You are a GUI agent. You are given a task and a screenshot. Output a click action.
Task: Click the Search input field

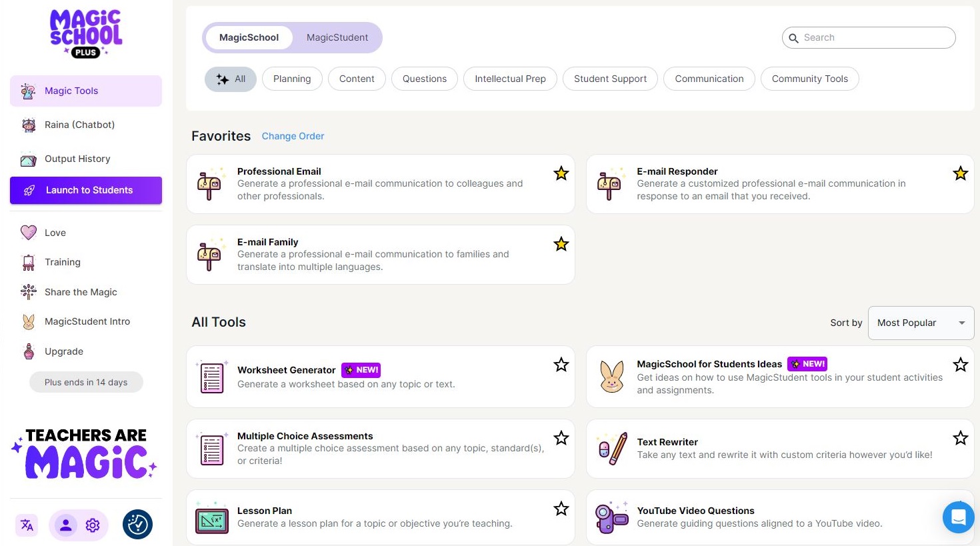873,38
